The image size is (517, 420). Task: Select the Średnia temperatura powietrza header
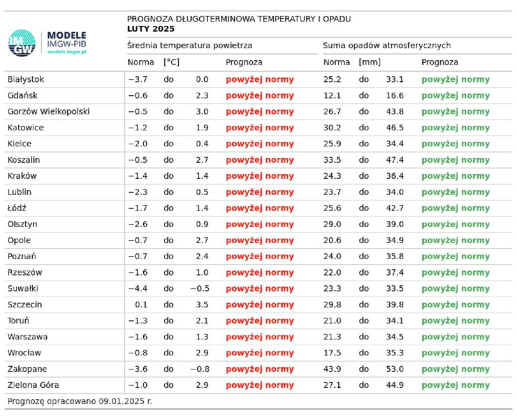point(190,45)
